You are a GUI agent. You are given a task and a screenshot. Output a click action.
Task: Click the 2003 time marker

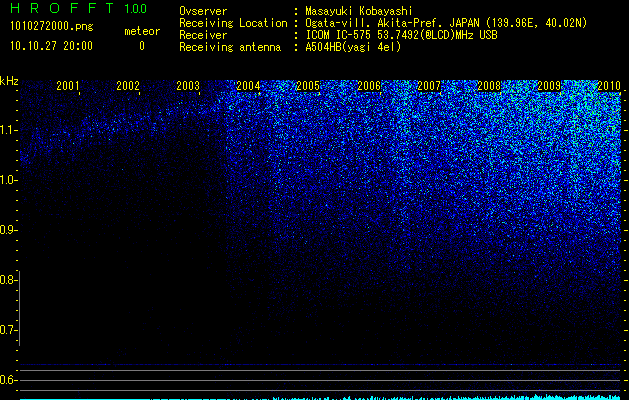tap(188, 86)
